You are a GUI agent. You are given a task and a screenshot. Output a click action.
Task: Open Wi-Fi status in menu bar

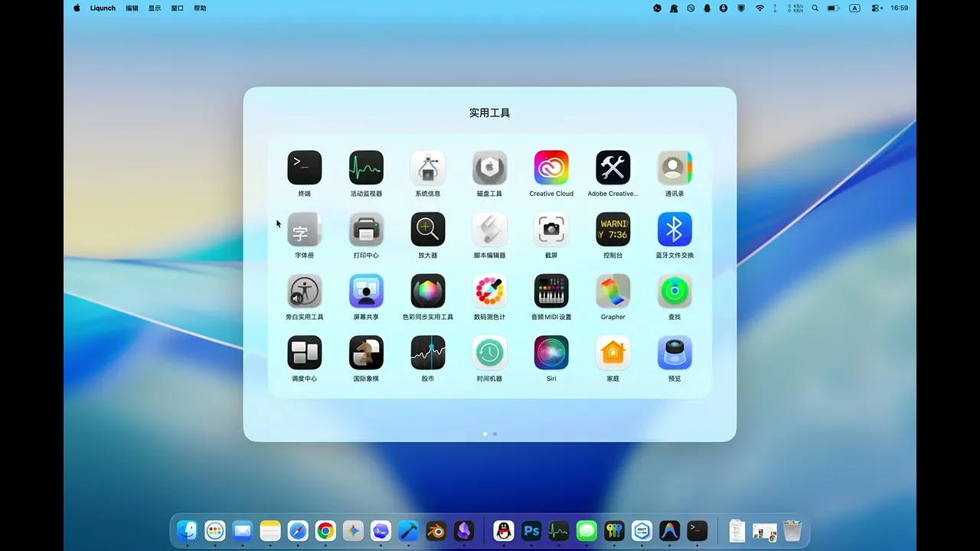[x=759, y=8]
